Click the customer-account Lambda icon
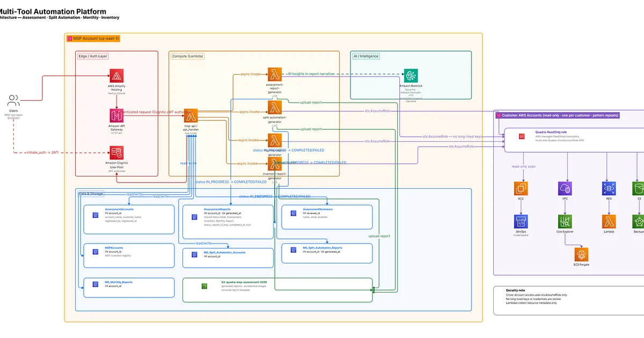This screenshot has height=338, width=644. click(x=609, y=222)
